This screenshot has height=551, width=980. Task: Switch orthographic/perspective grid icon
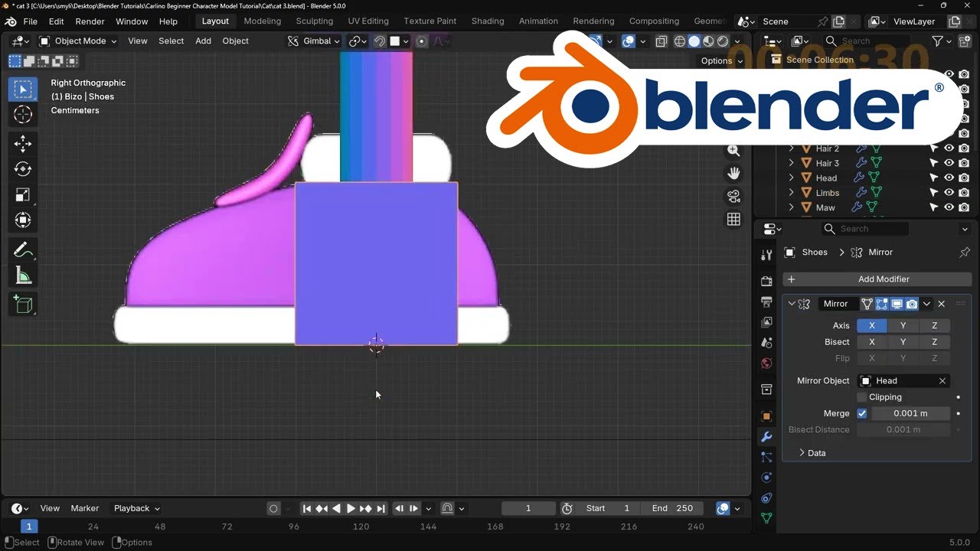[733, 220]
